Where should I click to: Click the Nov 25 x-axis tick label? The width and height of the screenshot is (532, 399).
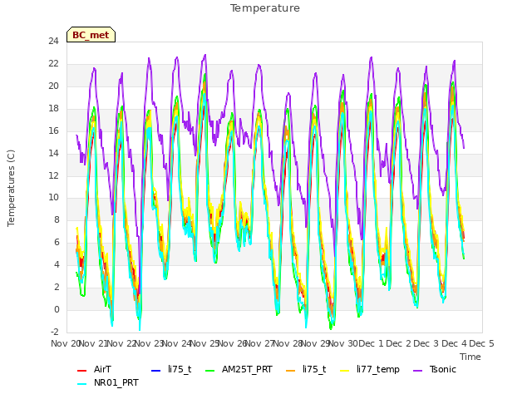coord(204,343)
